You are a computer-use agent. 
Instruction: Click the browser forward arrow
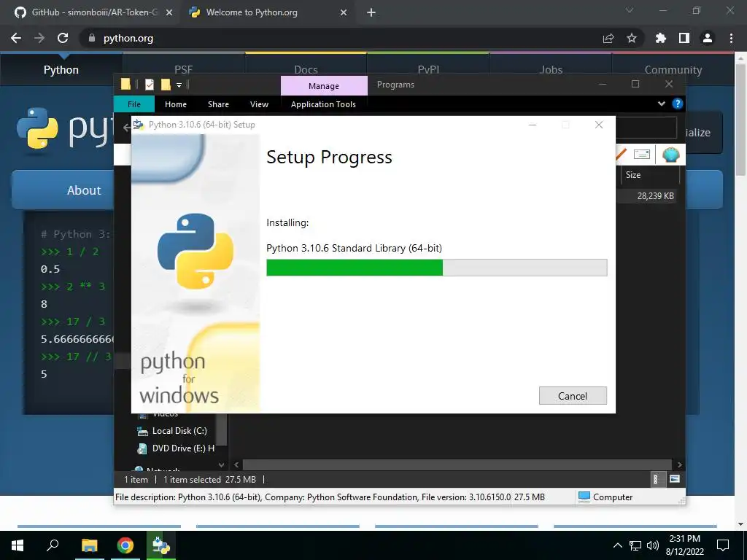click(39, 38)
